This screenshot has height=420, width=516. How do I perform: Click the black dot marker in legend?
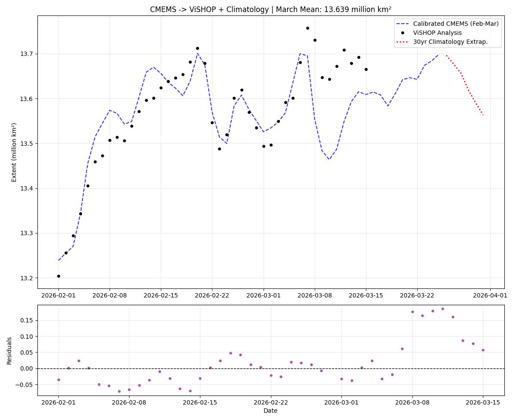(x=403, y=33)
